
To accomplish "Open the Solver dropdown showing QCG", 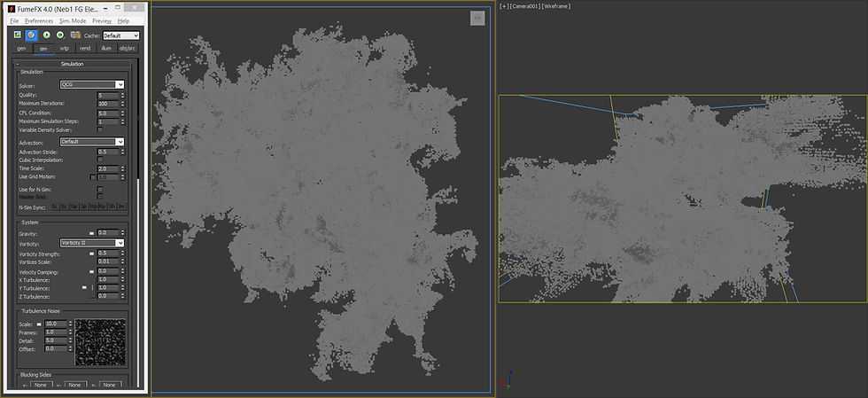I will pos(92,84).
